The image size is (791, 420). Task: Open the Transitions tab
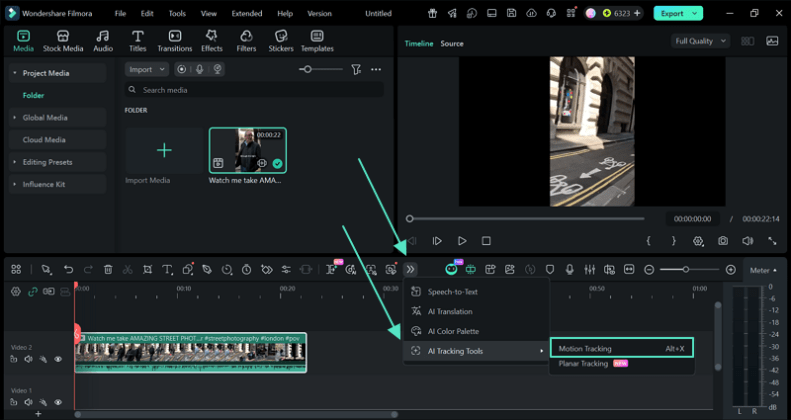pos(175,41)
